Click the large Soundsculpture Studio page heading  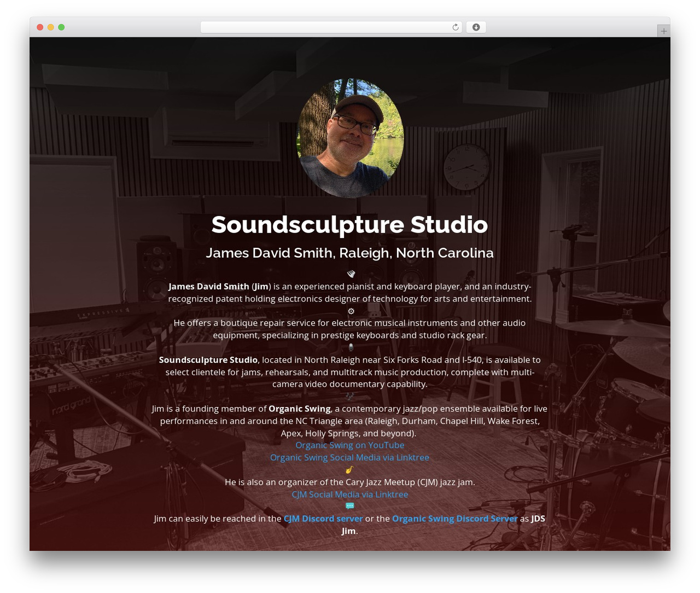point(350,224)
